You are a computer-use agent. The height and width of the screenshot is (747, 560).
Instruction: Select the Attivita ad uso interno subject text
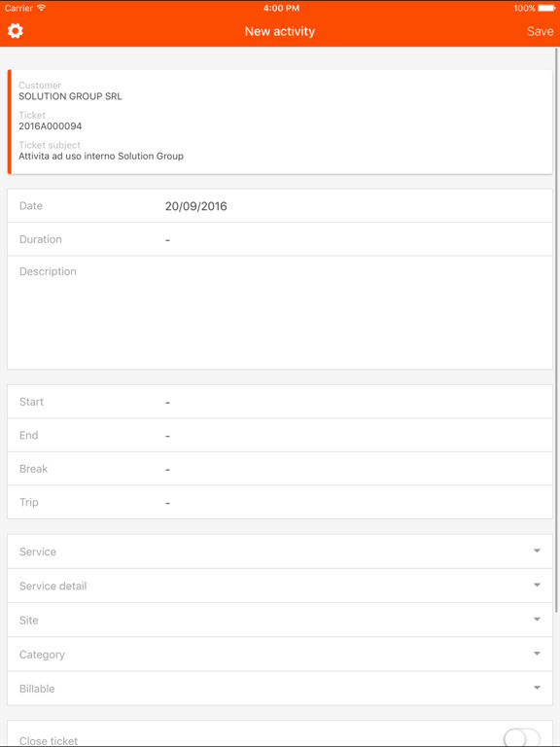(x=101, y=156)
